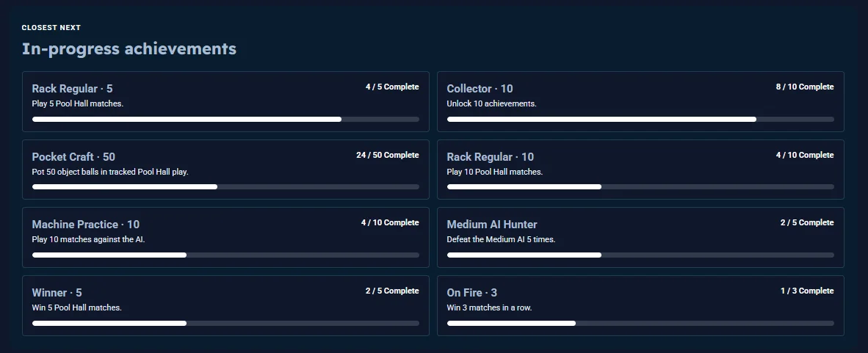Click the Medium AI Hunter progress bar
Screen dimensions: 868x353
pyautogui.click(x=640, y=255)
